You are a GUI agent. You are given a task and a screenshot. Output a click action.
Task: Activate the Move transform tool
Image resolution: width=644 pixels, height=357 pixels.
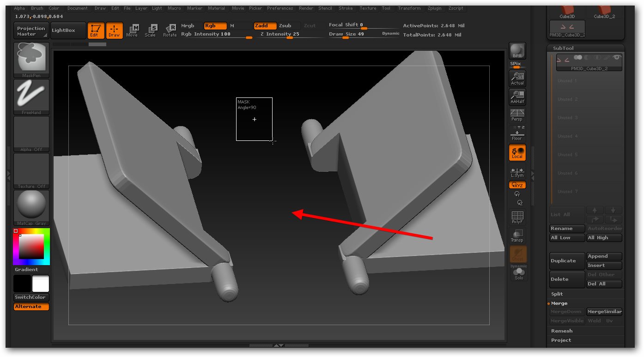pos(132,30)
